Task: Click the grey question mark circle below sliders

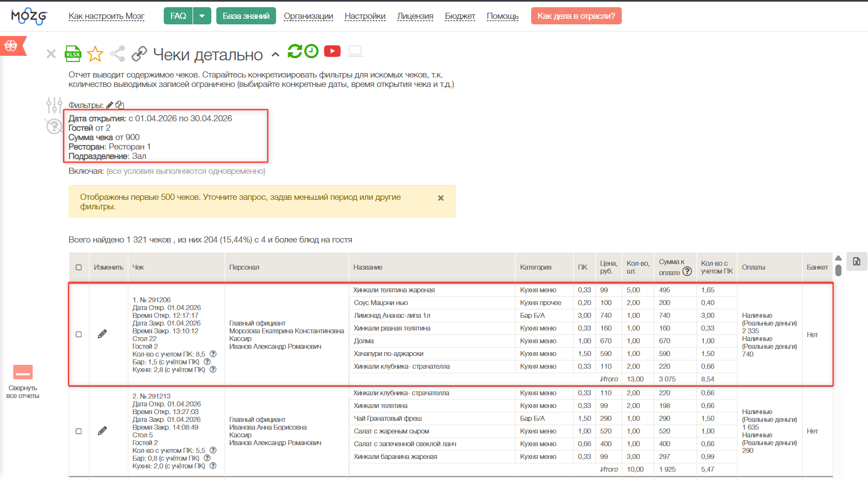Action: coord(54,126)
